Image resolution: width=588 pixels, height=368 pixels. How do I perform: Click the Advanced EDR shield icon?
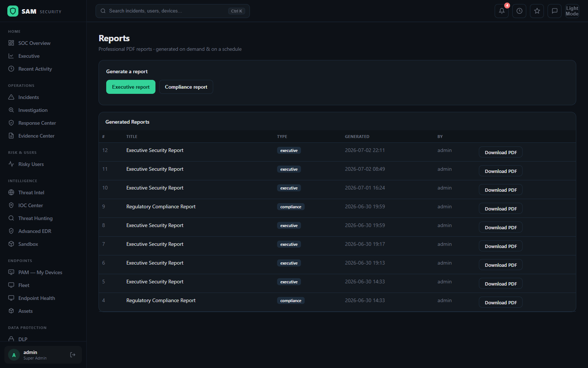(11, 231)
